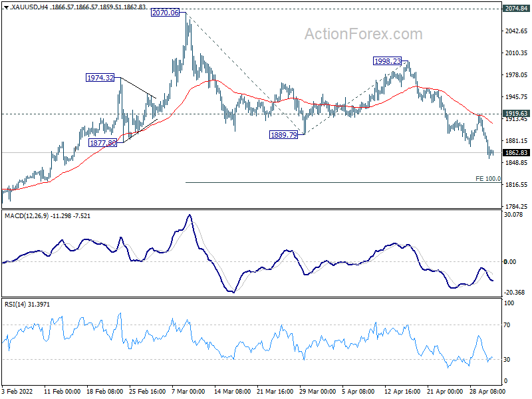The width and height of the screenshot is (532, 399).
Task: Click the -20.368 MACD scale value
Action: [514, 293]
